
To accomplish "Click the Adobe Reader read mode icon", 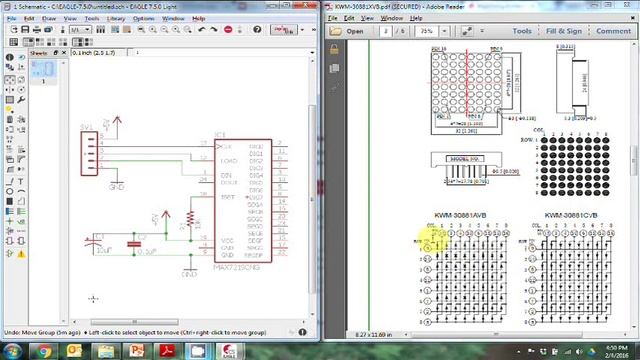I will (x=467, y=31).
